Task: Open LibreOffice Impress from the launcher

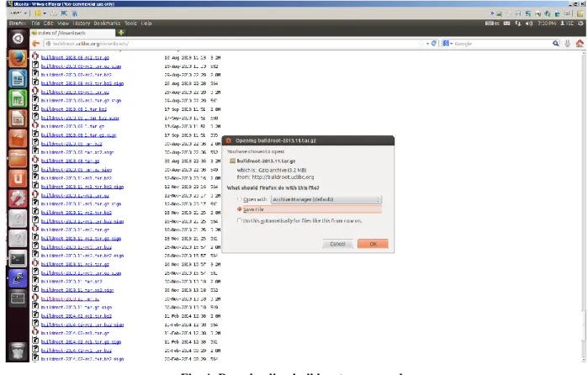Action: click(x=18, y=119)
